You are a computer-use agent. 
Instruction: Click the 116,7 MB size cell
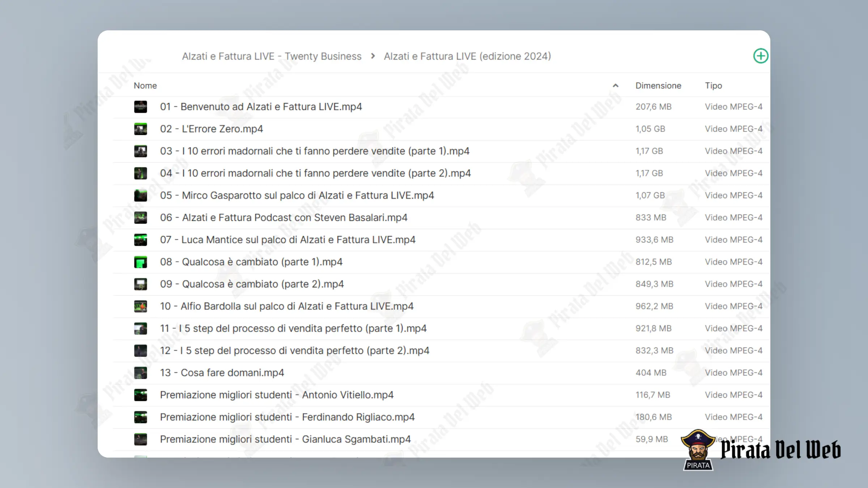(653, 395)
